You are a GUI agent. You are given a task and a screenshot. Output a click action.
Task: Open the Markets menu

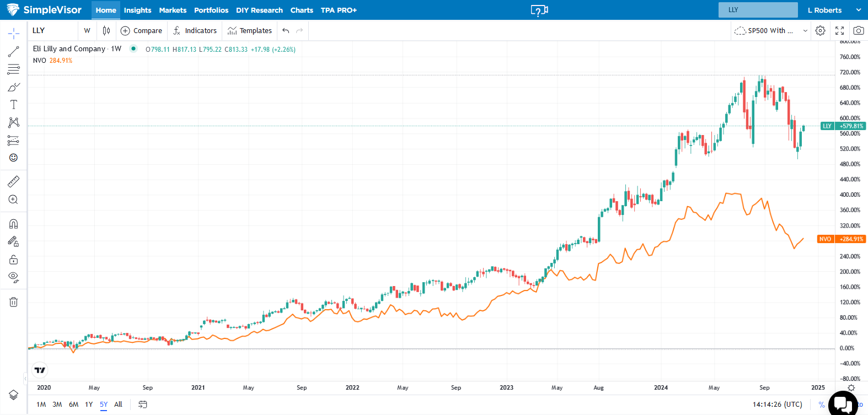tap(173, 10)
